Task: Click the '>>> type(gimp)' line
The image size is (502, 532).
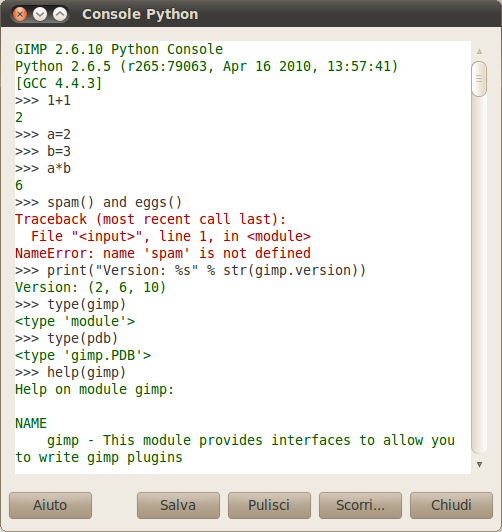Action: click(71, 304)
